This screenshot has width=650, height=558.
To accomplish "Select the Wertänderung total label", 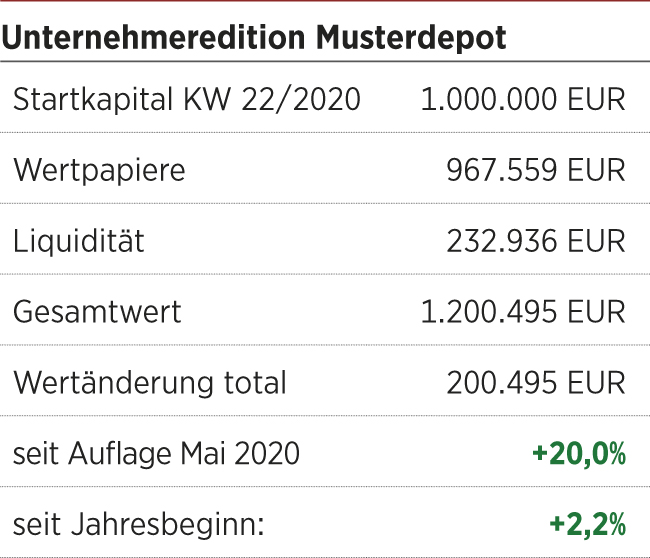I will tap(150, 383).
